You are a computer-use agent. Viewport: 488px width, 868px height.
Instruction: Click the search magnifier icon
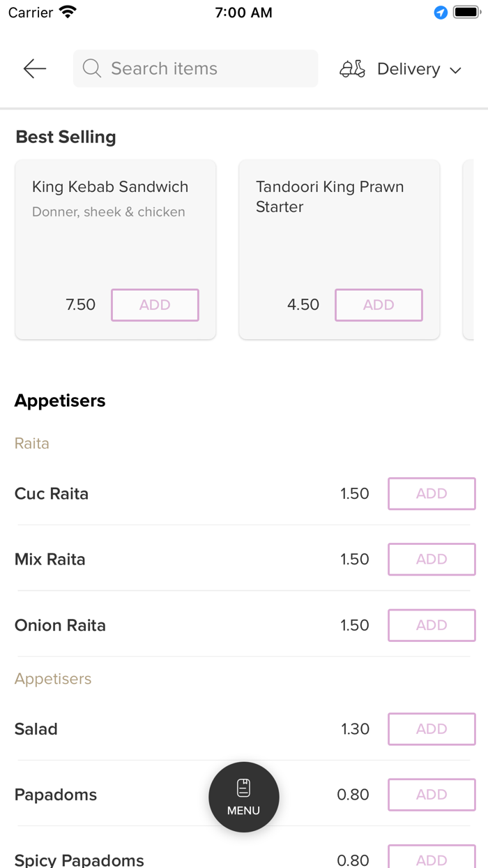click(x=91, y=68)
